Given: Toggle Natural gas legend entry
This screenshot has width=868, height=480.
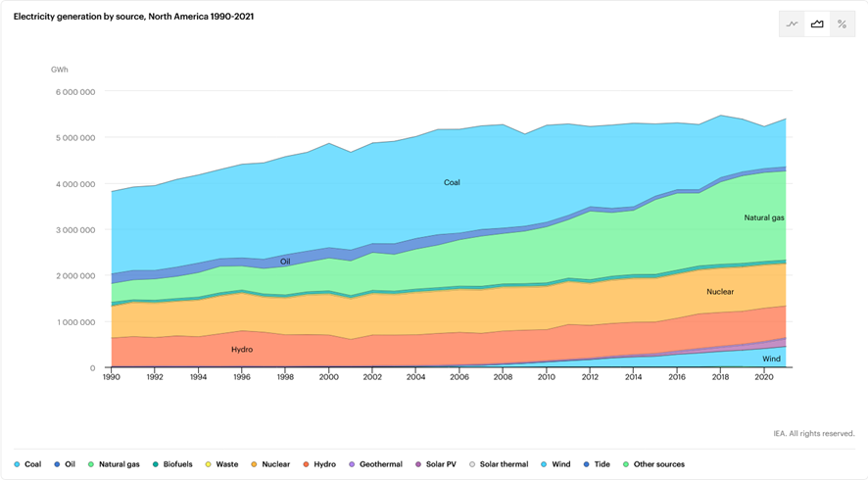Looking at the screenshot, I should click(114, 464).
